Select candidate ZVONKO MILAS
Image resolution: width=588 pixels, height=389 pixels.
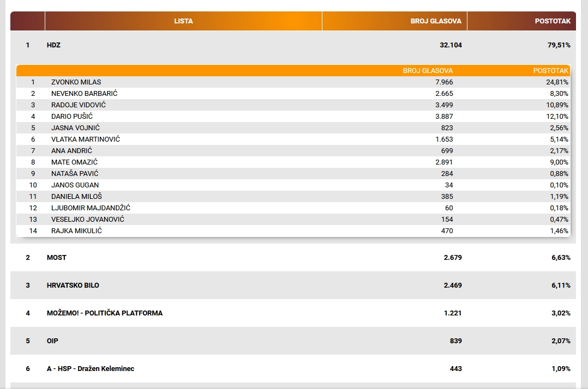pyautogui.click(x=293, y=82)
